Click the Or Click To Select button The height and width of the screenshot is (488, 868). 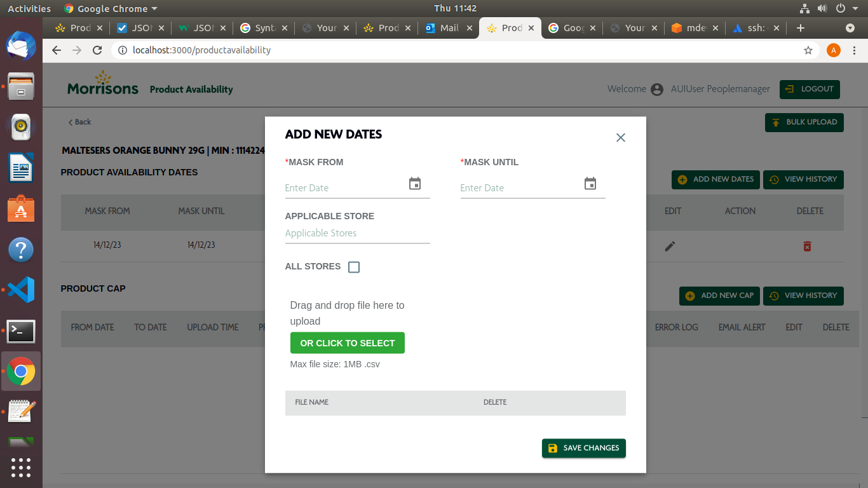[x=348, y=343]
